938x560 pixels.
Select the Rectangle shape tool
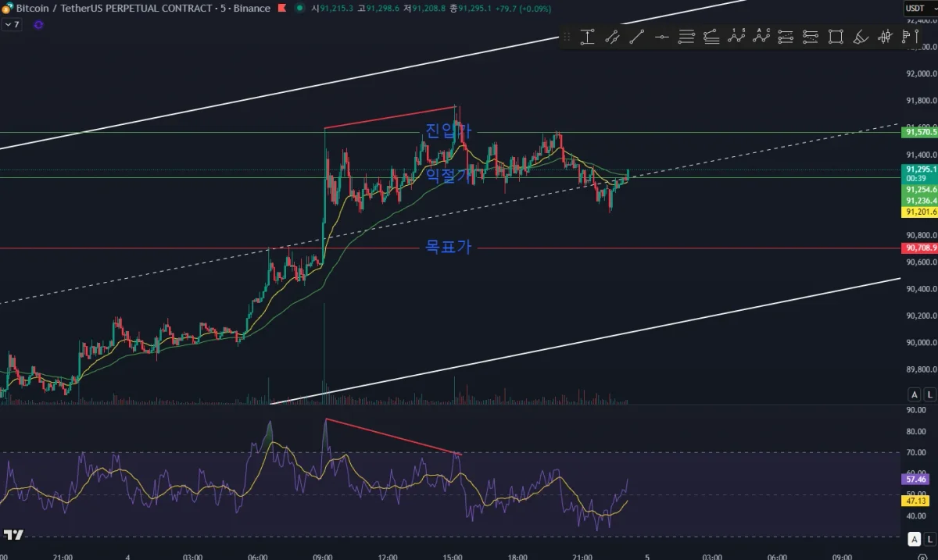[x=836, y=37]
